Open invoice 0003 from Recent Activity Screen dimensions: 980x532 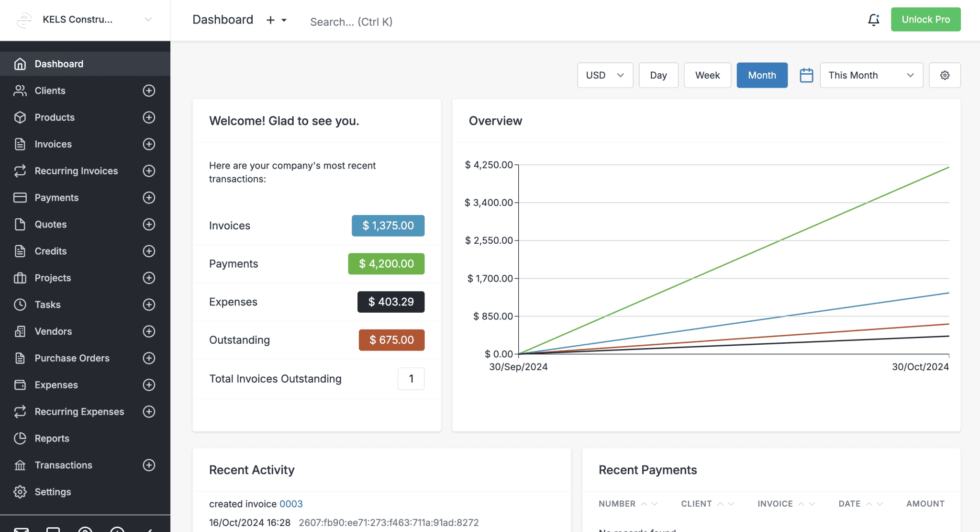[x=291, y=504]
